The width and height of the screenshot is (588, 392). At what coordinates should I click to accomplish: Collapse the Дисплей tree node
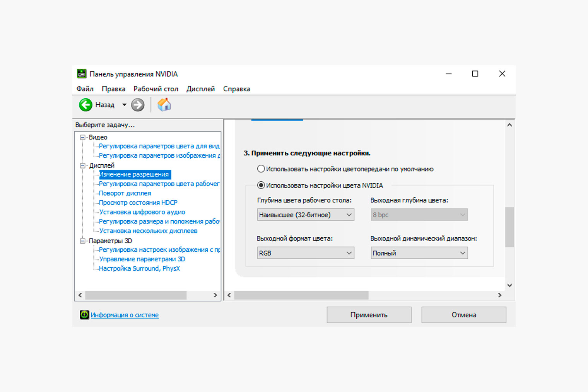pos(82,165)
